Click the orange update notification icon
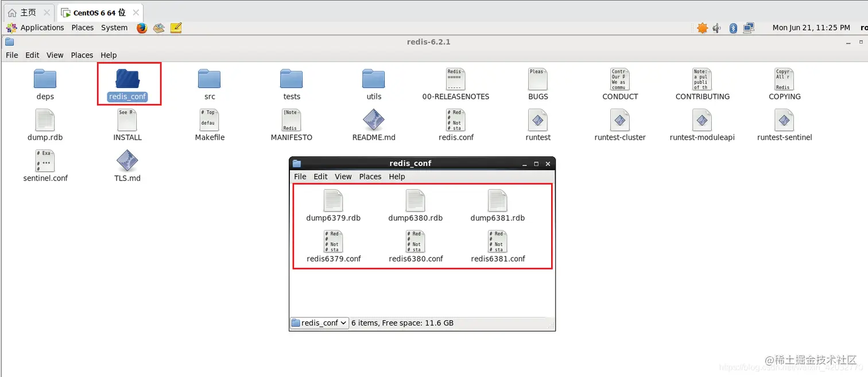Screen dimensions: 868x377 [702, 28]
